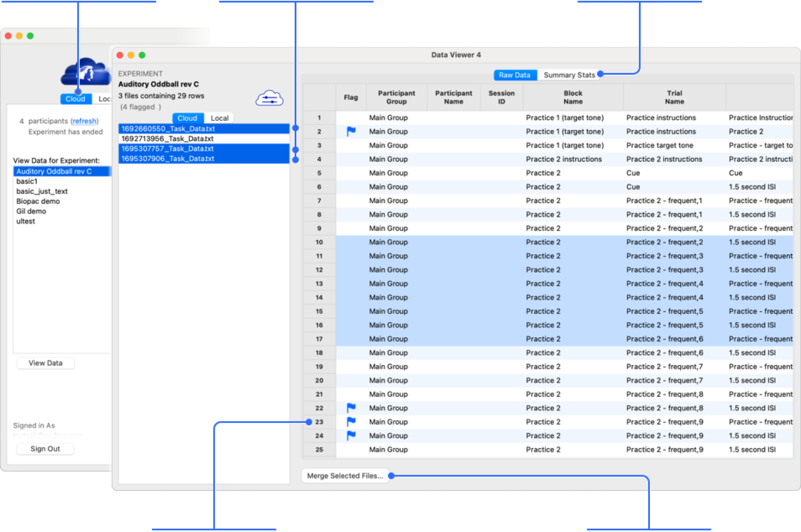Image resolution: width=801 pixels, height=532 pixels.
Task: Click the flag icon in row 22
Action: click(x=351, y=408)
